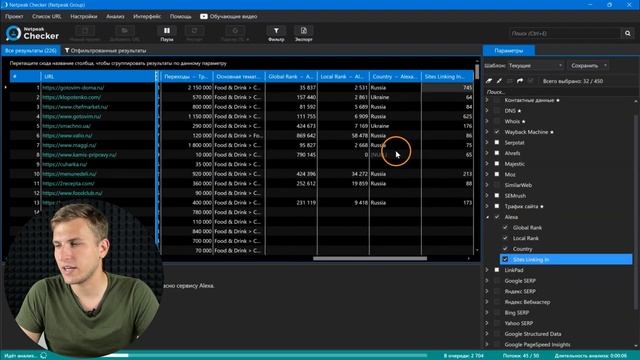640x360 pixels.
Task: Open the Помощь menu
Action: click(180, 16)
